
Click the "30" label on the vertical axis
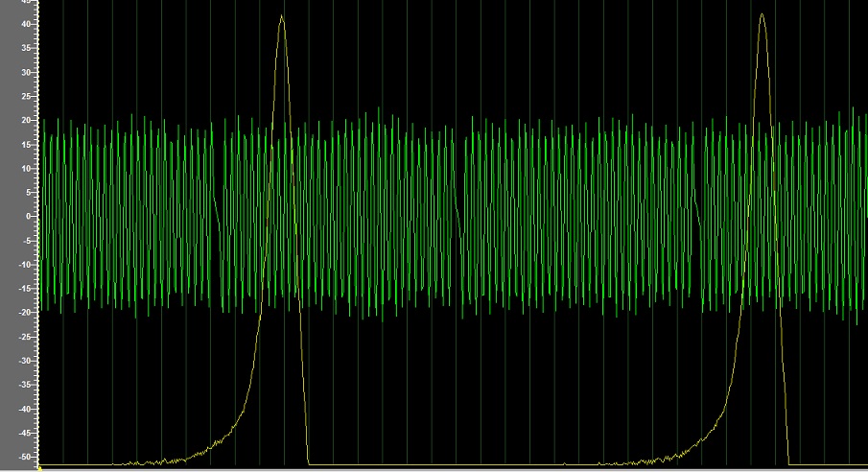26,73
